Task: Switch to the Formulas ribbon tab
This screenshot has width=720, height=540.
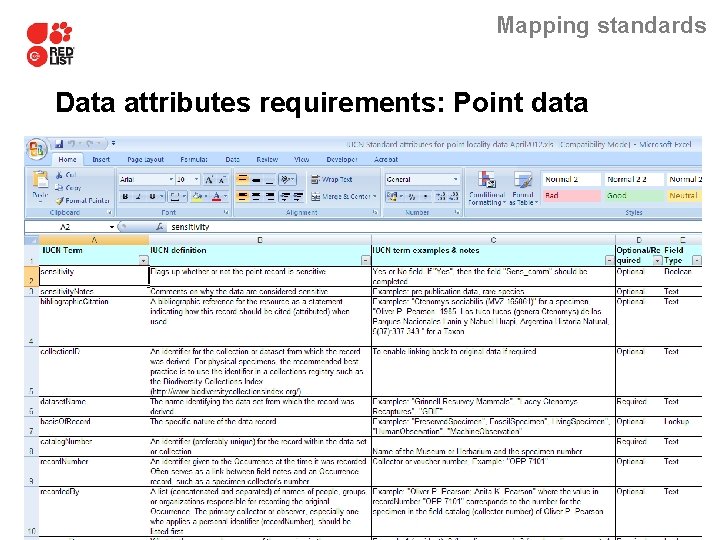Action: [194, 159]
